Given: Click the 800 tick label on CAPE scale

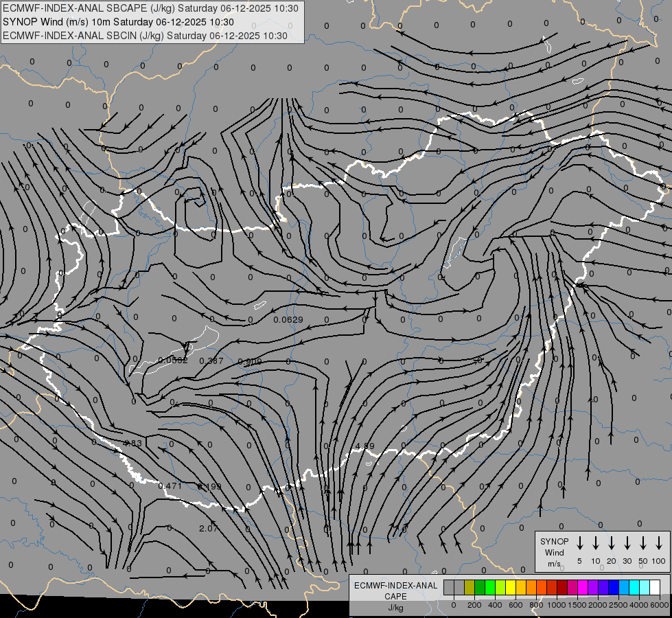Looking at the screenshot, I should [x=536, y=605].
